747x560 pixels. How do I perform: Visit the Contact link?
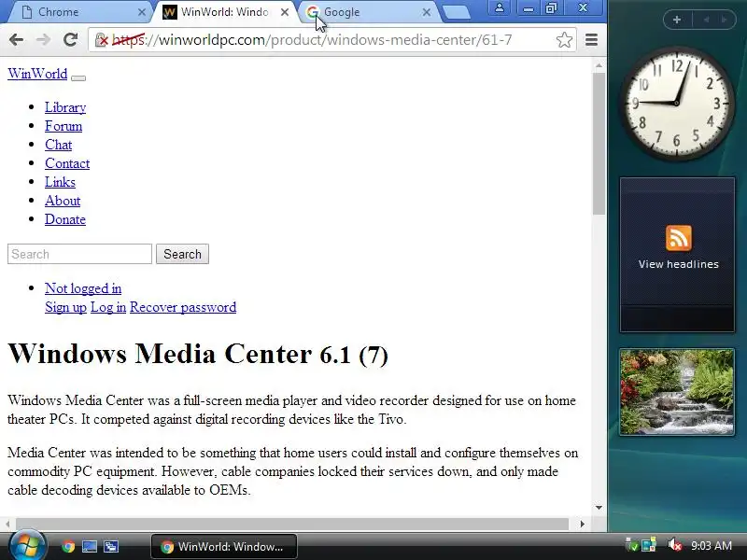point(67,163)
